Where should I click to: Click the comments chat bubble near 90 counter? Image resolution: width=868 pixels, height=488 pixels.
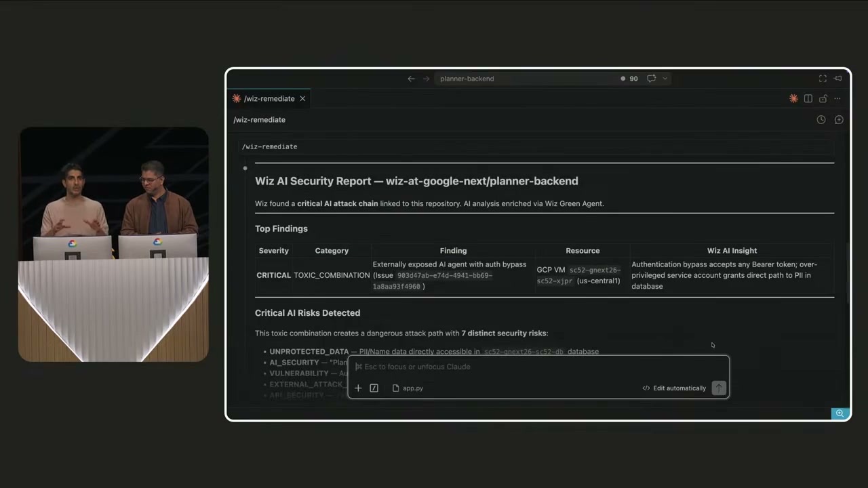coord(651,78)
